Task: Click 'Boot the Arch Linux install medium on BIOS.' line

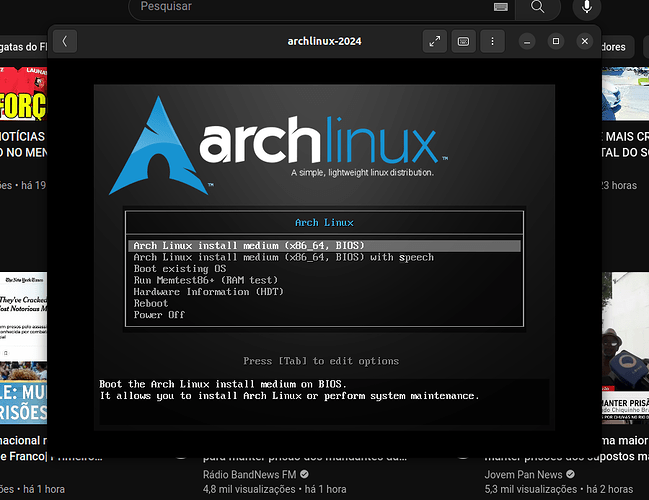Action: pos(223,384)
